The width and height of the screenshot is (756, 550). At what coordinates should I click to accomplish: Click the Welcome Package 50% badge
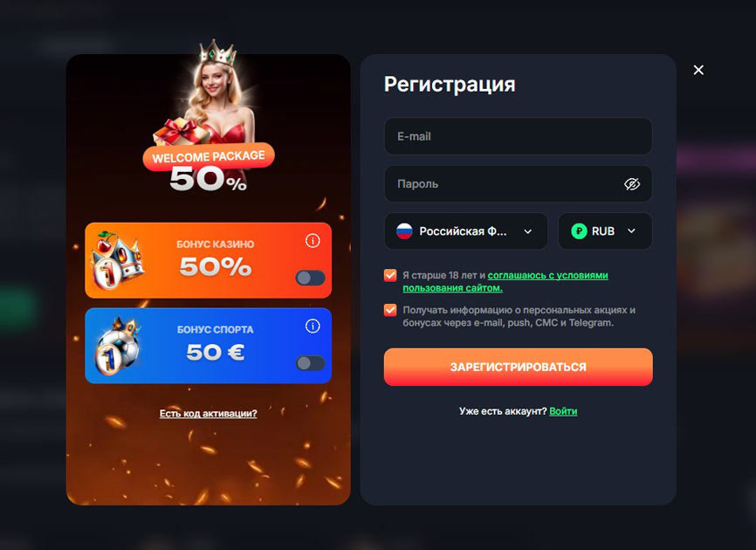[209, 168]
